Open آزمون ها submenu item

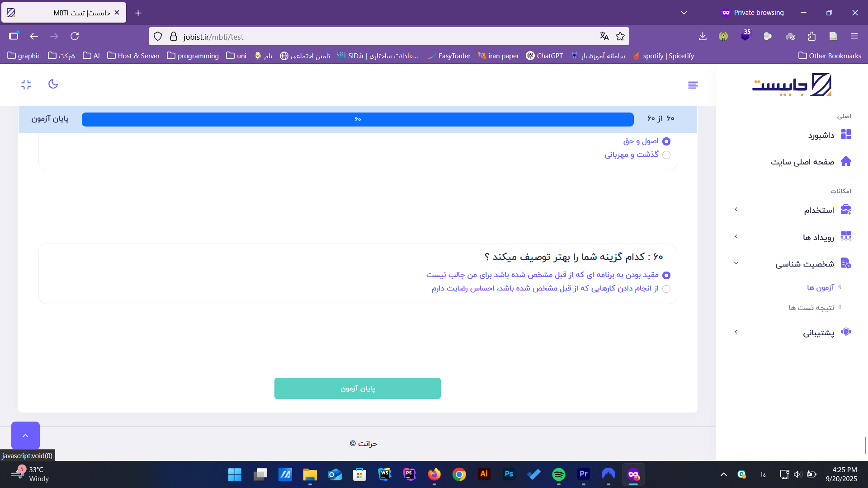pyautogui.click(x=820, y=287)
